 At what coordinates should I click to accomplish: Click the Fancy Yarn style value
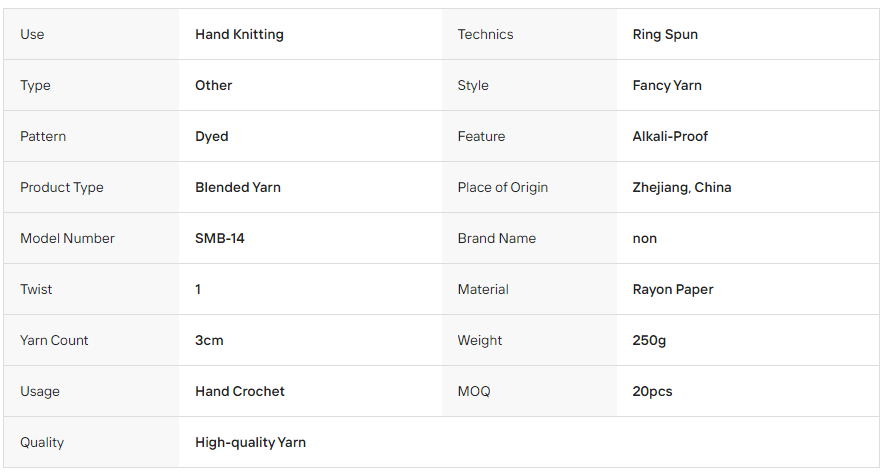pos(667,85)
